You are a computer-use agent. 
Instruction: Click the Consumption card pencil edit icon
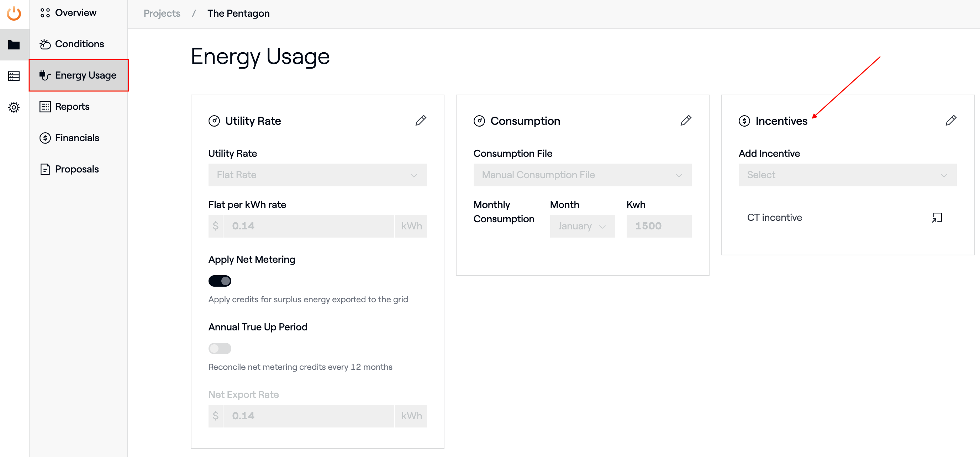pyautogui.click(x=686, y=121)
